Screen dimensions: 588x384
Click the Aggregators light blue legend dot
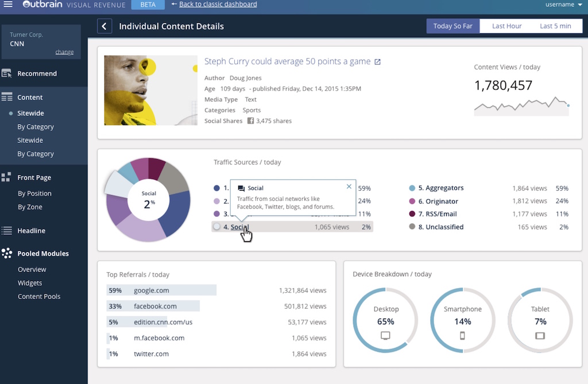412,188
